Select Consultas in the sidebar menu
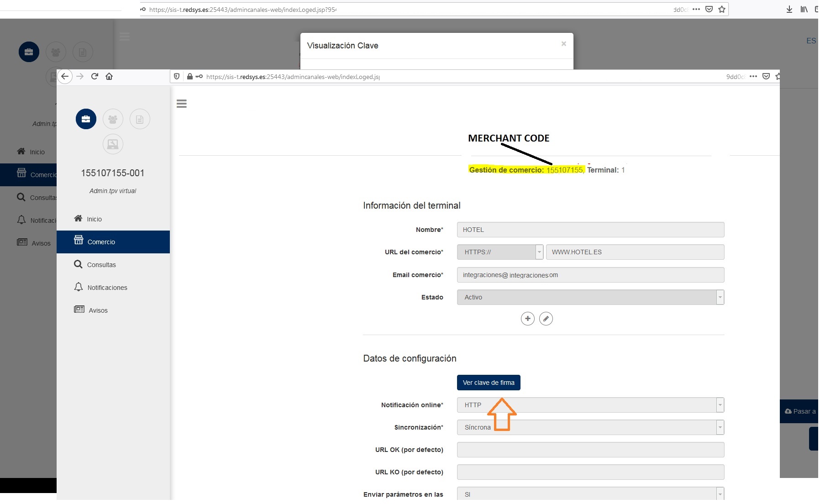This screenshot has width=820, height=504. [x=101, y=265]
